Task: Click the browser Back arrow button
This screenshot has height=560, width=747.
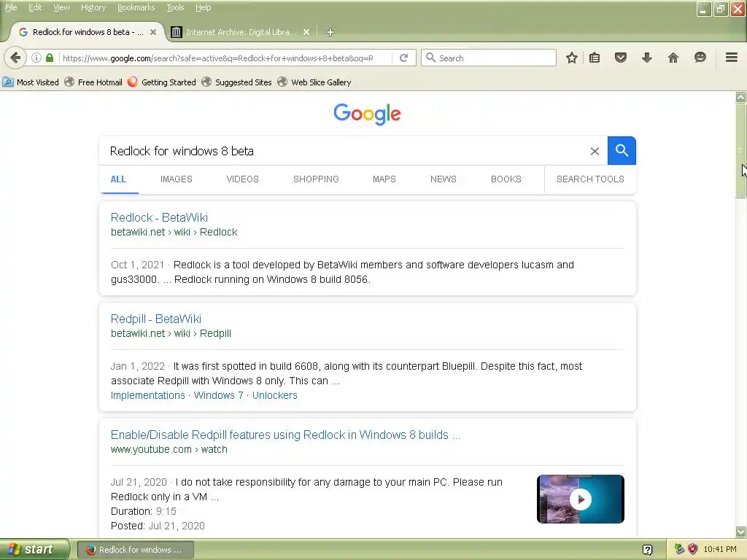Action: click(x=15, y=58)
